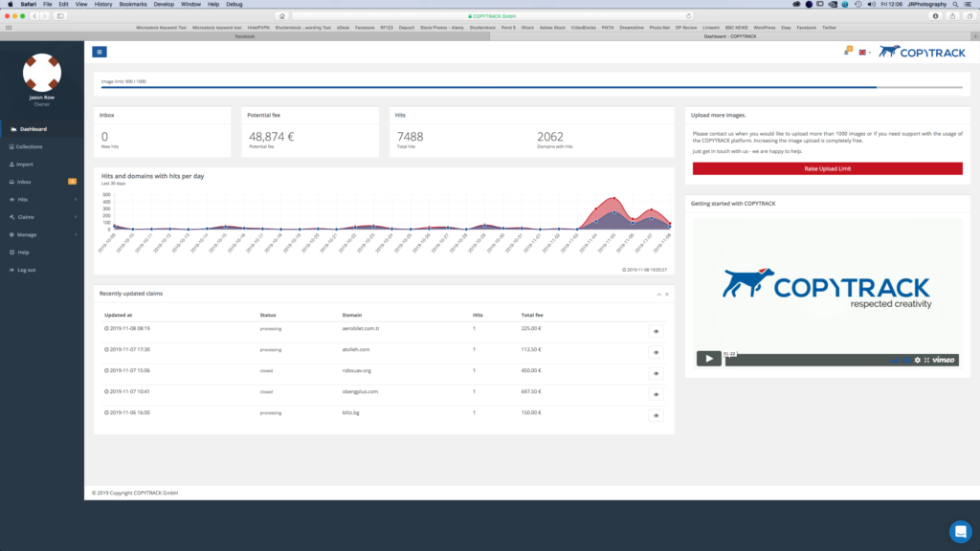Image resolution: width=980 pixels, height=551 pixels.
Task: Select Log out in the sidebar
Action: pos(42,270)
